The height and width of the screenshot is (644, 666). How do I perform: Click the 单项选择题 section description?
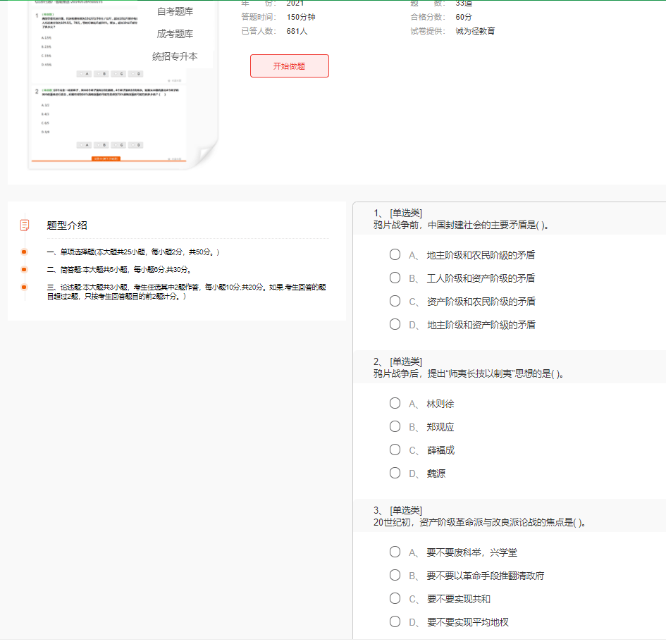point(133,252)
